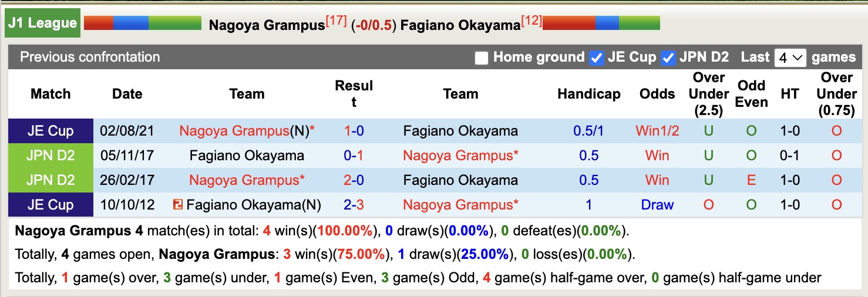Uncheck the JE Cup filter checkbox
This screenshot has height=297, width=868.
[597, 58]
